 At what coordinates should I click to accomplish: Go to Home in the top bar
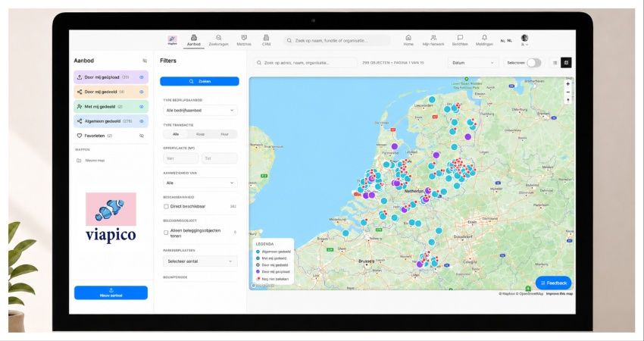coord(408,40)
